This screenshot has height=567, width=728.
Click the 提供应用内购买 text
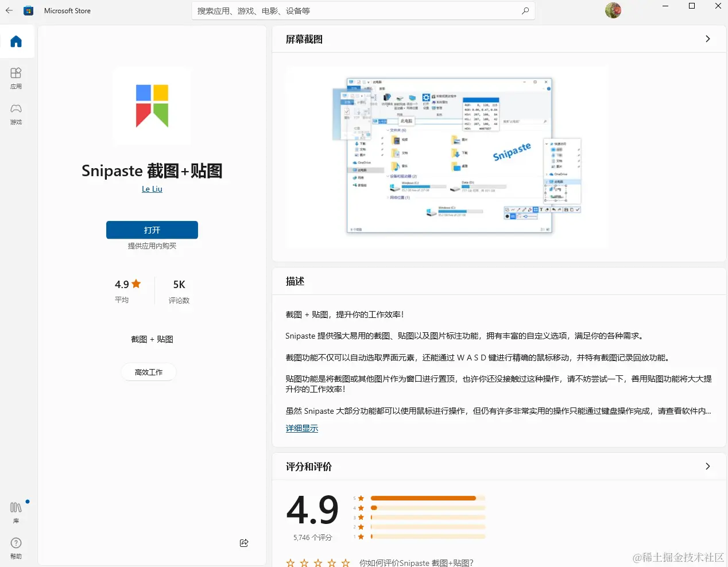[152, 246]
